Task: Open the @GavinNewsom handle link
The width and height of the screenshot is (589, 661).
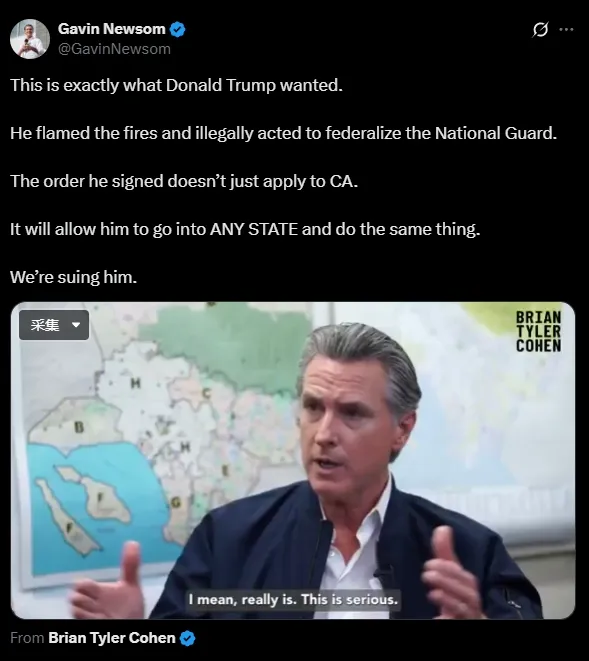Action: [x=114, y=49]
